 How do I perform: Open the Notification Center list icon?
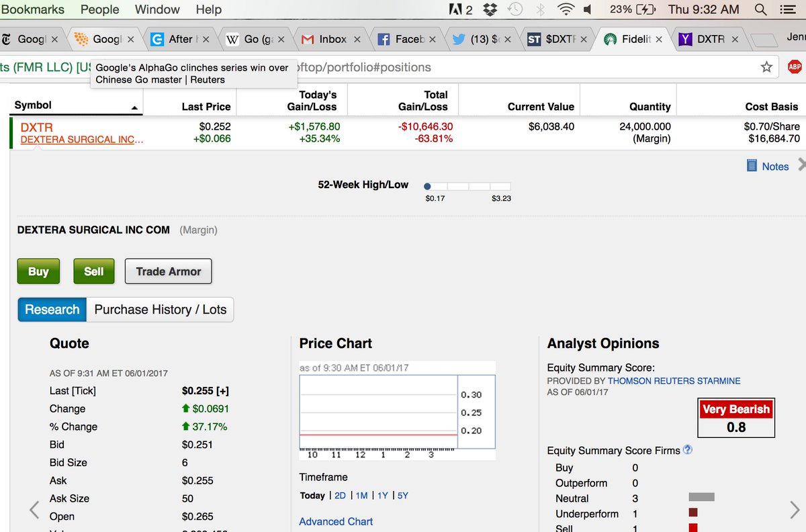point(789,9)
